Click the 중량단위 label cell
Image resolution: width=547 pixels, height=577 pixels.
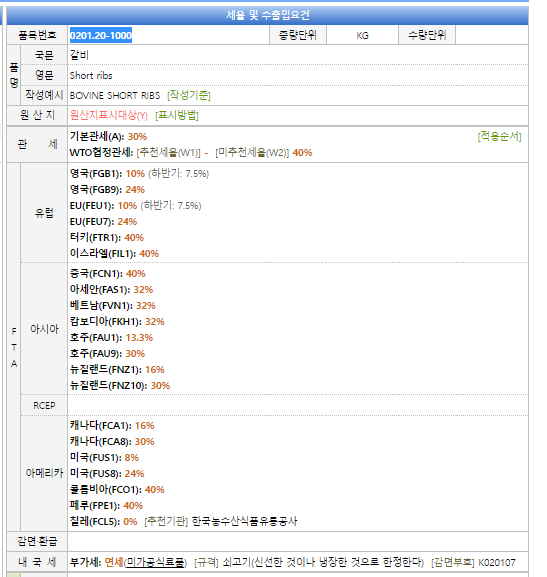coord(298,35)
